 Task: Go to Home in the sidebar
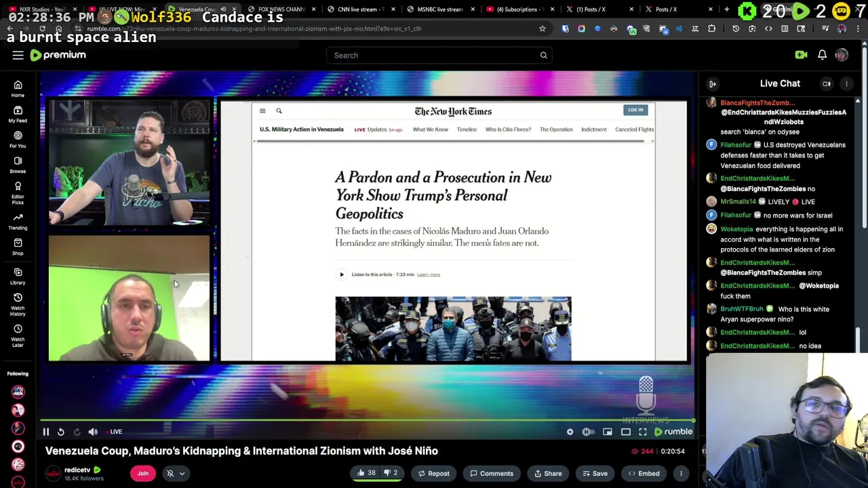[x=18, y=89]
